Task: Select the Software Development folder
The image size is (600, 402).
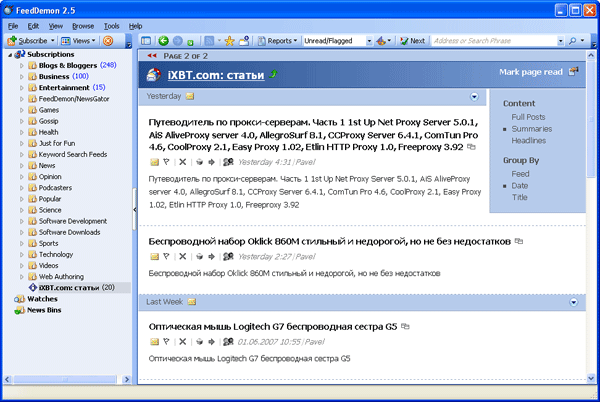Action: tap(73, 221)
